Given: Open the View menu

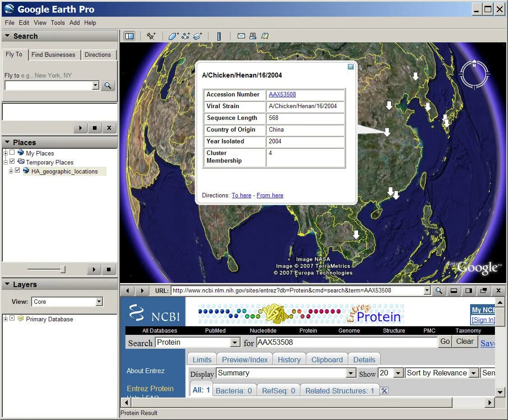Looking at the screenshot, I should click(40, 23).
